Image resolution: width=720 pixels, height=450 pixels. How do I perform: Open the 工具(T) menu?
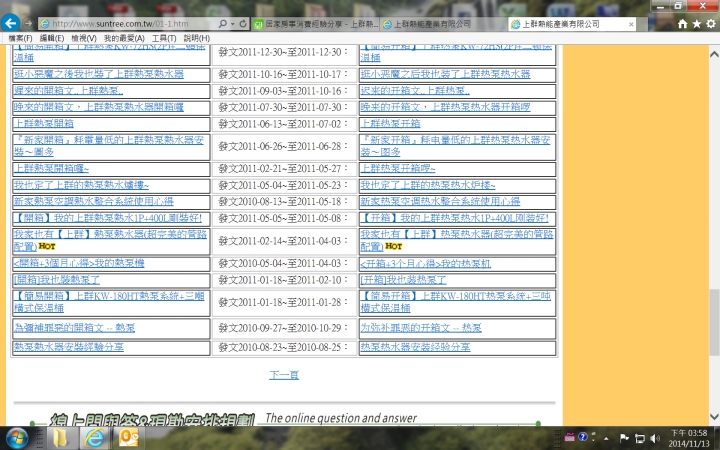click(x=164, y=38)
